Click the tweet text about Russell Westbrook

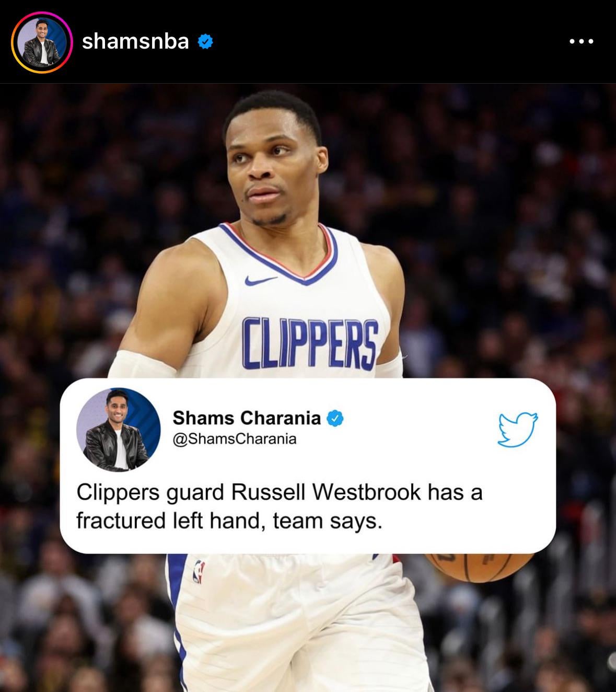pyautogui.click(x=280, y=506)
